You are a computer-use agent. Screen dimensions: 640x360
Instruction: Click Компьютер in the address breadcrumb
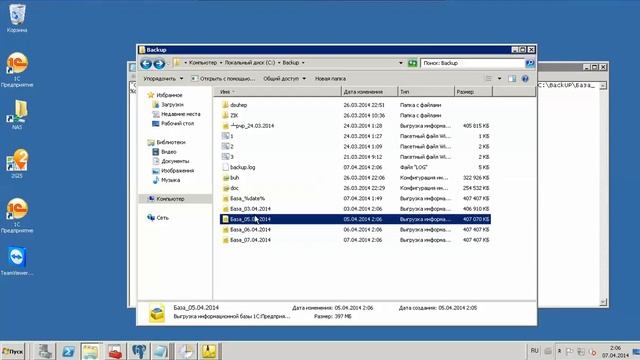click(x=203, y=63)
